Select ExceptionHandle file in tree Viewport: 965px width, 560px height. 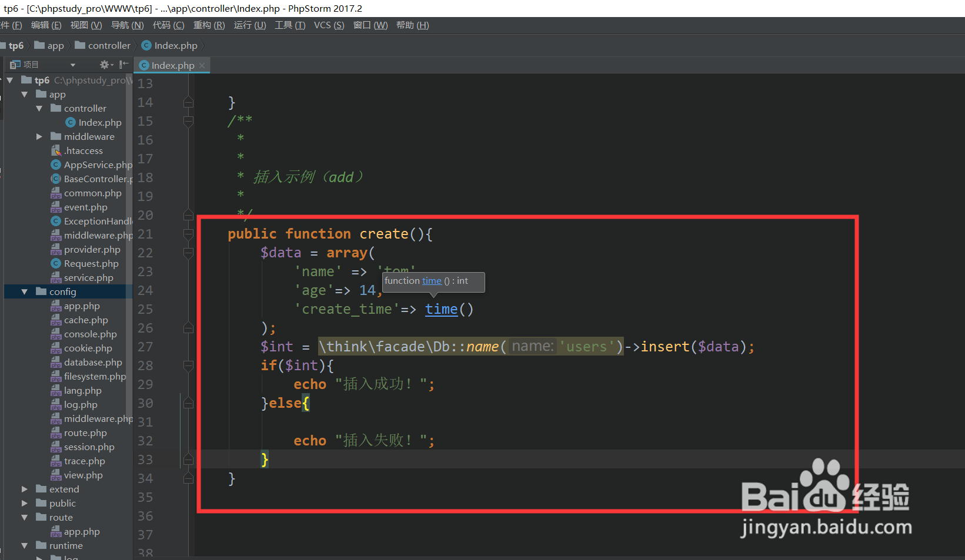(x=92, y=221)
